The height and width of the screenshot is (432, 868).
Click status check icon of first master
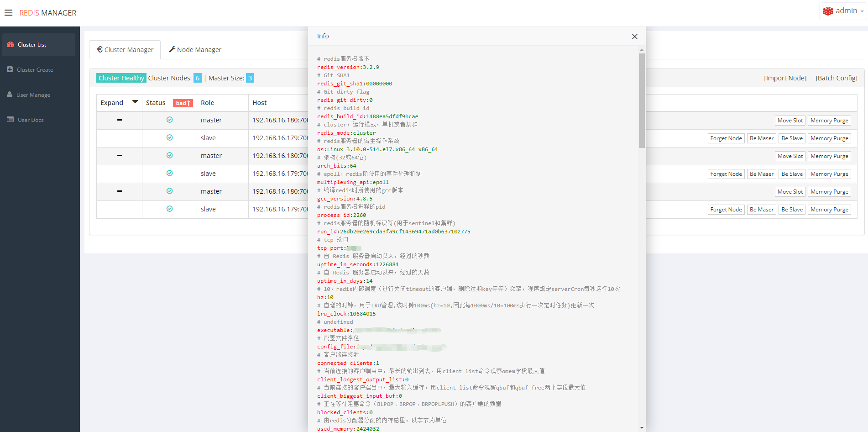(x=170, y=120)
